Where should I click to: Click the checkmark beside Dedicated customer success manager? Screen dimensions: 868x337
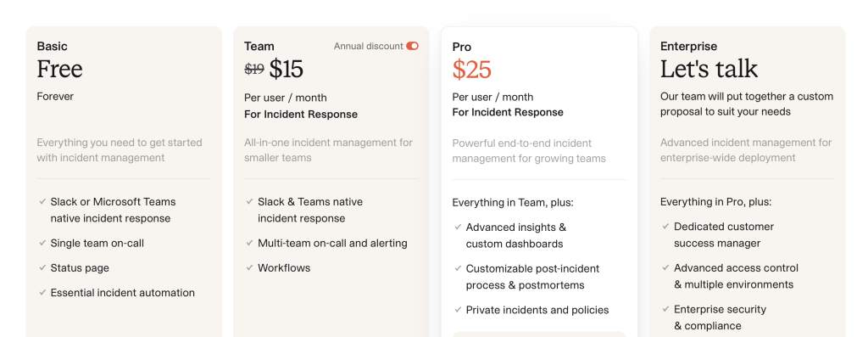pyautogui.click(x=666, y=227)
